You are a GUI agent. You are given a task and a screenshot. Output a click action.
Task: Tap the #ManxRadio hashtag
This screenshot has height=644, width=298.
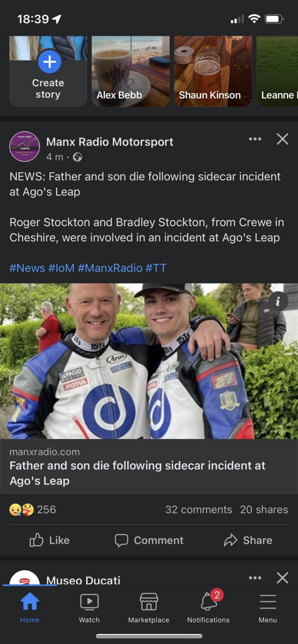[x=110, y=268]
